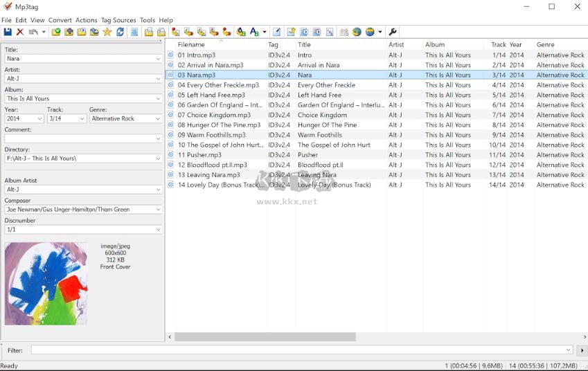The image size is (588, 371).
Task: Click the red X Remove tag icon
Action: [20, 32]
